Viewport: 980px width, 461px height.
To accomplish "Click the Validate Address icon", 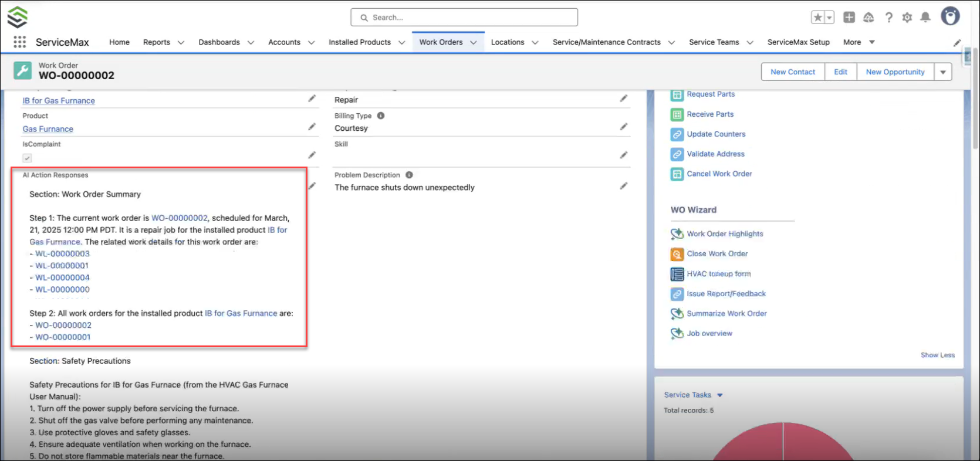I will (677, 154).
